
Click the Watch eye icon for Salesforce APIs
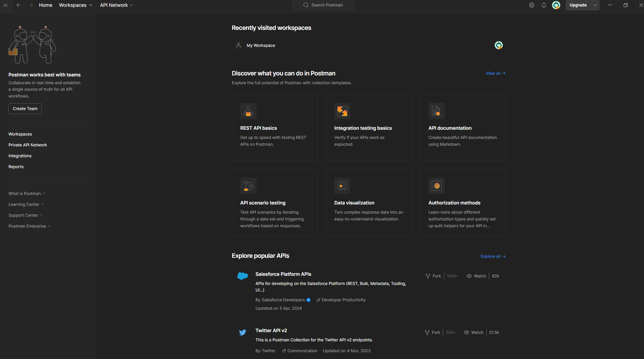(469, 276)
